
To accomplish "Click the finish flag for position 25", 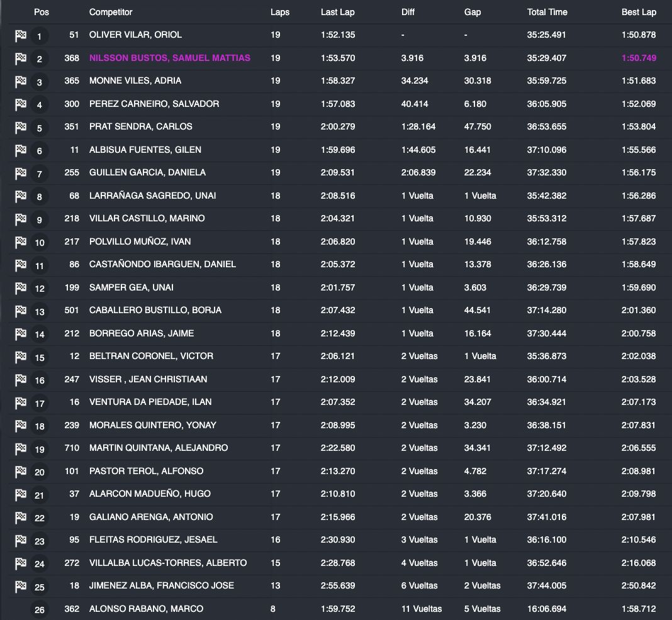I will pos(20,586).
